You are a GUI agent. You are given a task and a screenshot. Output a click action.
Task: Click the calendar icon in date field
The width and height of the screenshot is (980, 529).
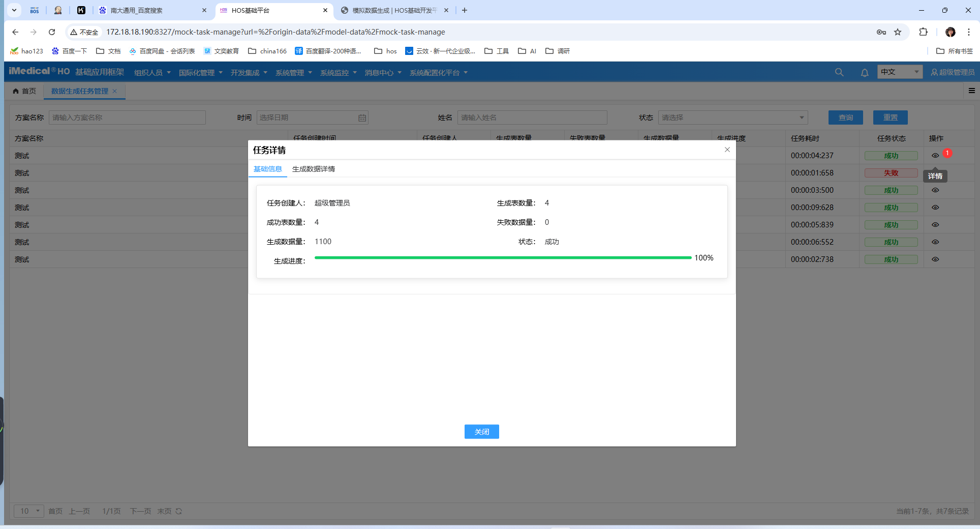[362, 117]
